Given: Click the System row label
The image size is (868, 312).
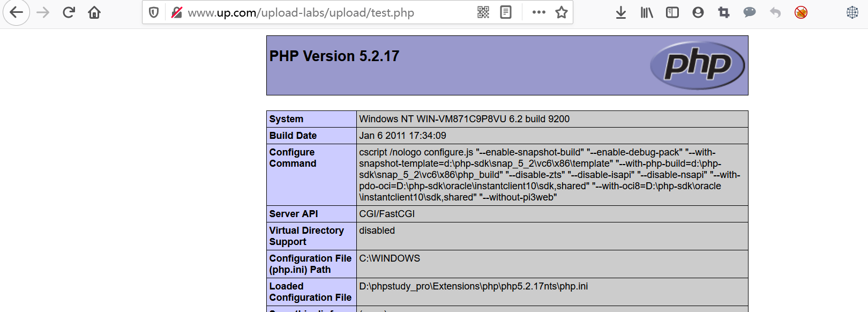Looking at the screenshot, I should coord(286,119).
